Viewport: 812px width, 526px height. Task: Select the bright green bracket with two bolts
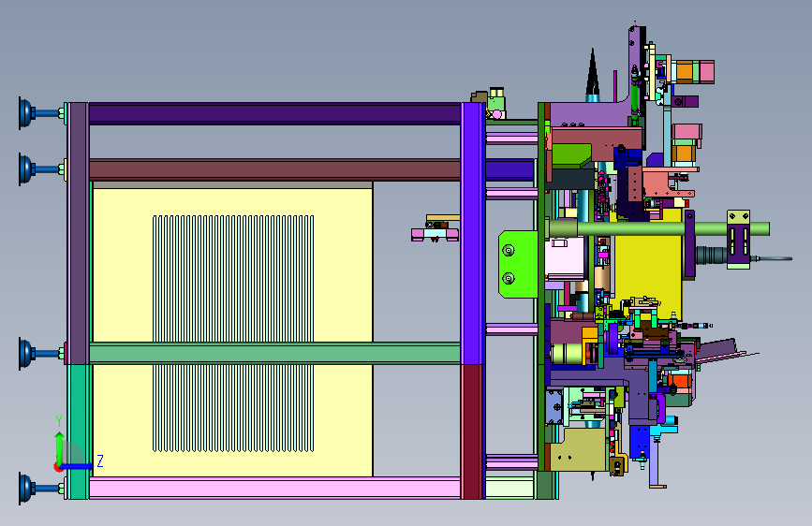(x=518, y=264)
